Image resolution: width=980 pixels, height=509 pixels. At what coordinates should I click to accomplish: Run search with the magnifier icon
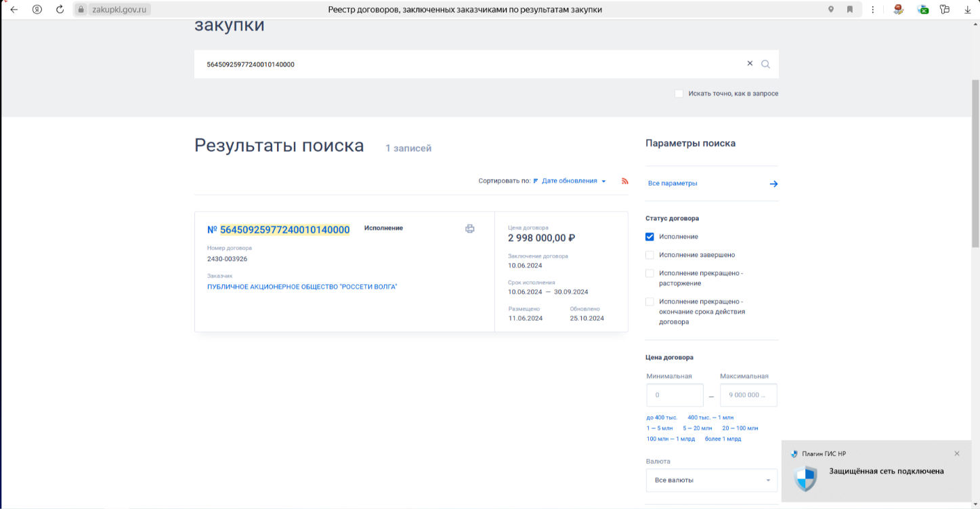point(765,64)
